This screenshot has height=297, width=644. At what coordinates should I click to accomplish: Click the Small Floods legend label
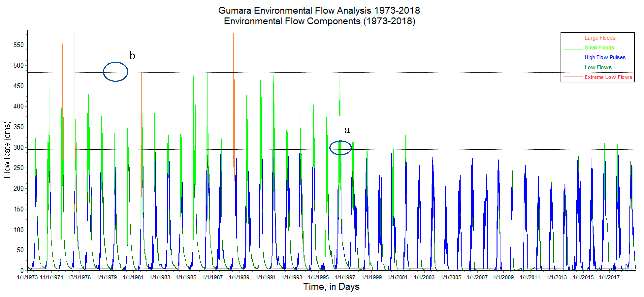[599, 48]
